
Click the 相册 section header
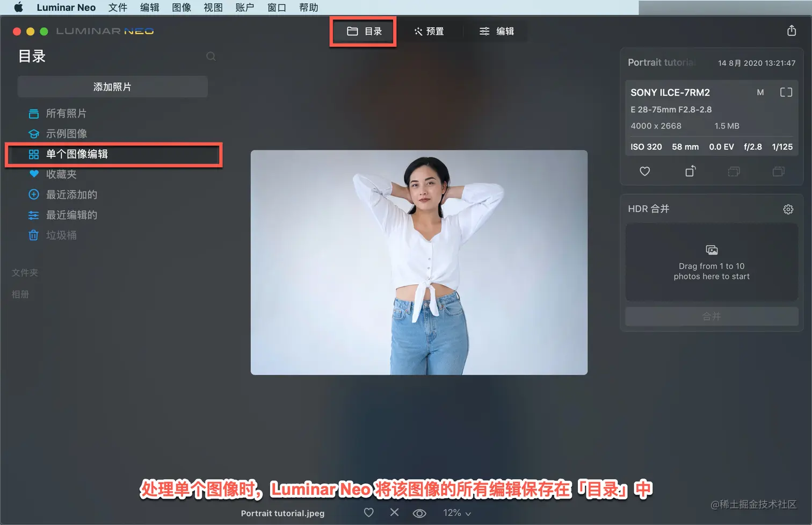[20, 294]
